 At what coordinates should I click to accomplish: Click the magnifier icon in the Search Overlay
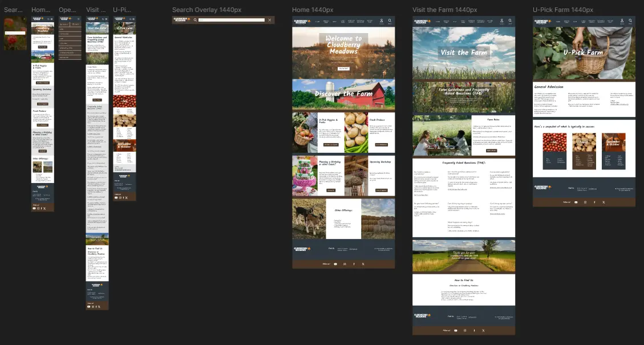pyautogui.click(x=195, y=19)
